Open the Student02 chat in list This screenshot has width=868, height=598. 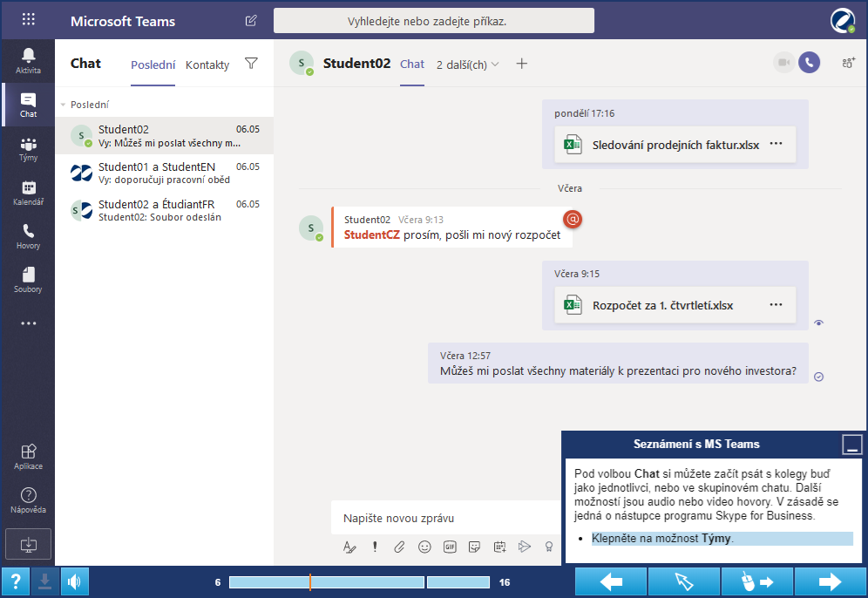(165, 136)
